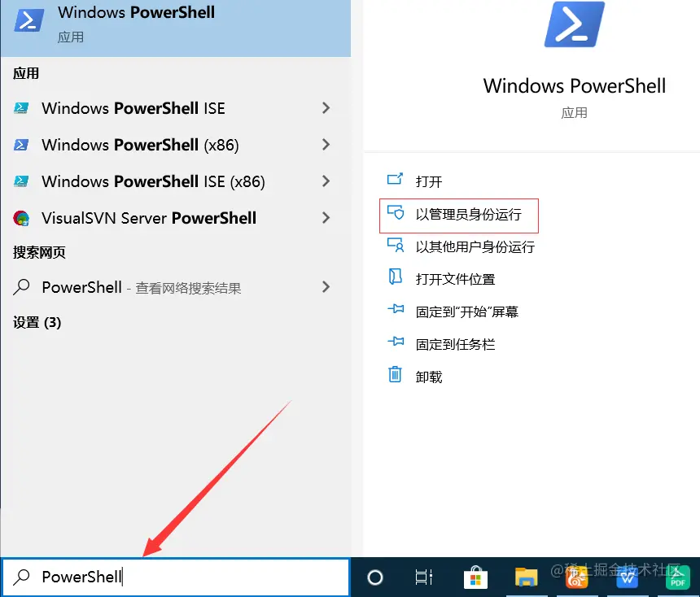Select the top Windows PowerShell best match
The image size is (700, 597).
[x=176, y=28]
